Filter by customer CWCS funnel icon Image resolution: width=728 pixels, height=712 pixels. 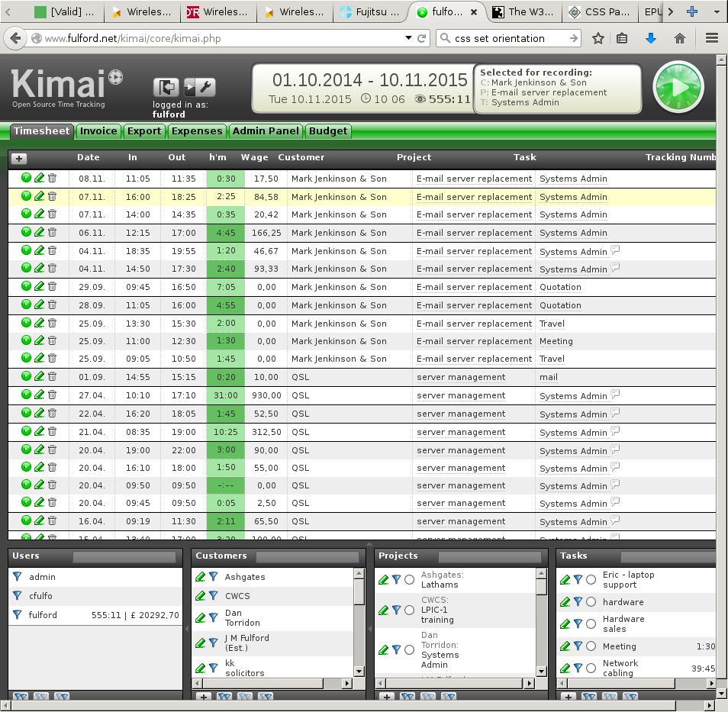click(213, 595)
